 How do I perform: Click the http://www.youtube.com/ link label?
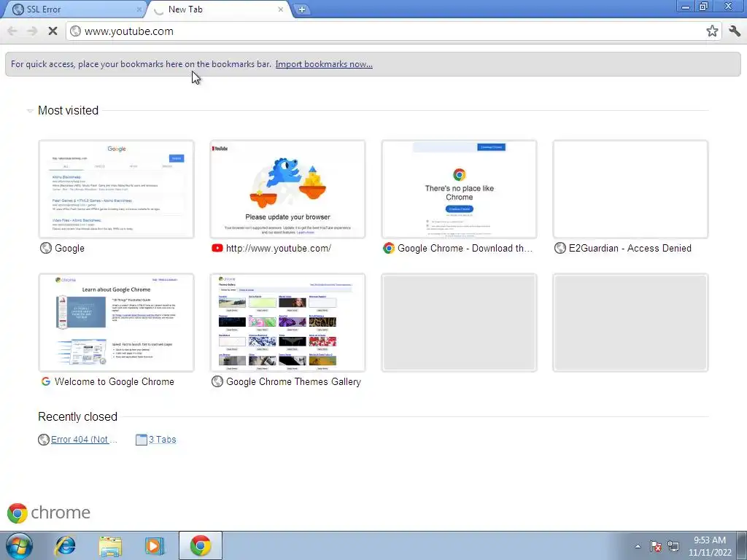pos(279,248)
